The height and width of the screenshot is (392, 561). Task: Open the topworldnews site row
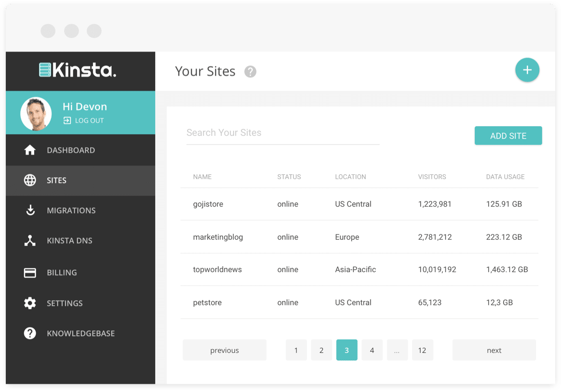[x=217, y=270]
